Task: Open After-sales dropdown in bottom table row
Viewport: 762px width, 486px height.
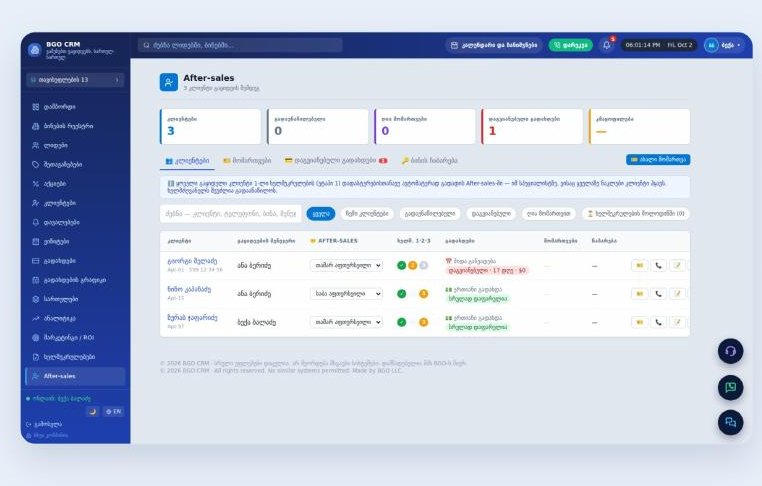Action: pyautogui.click(x=346, y=322)
